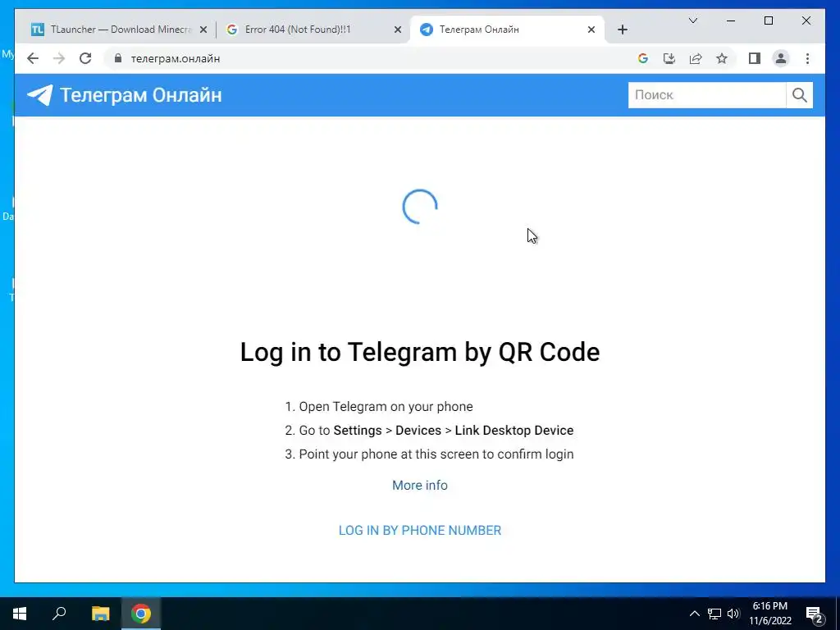This screenshot has width=840, height=630.
Task: Open the Google icon in address bar
Action: click(643, 58)
